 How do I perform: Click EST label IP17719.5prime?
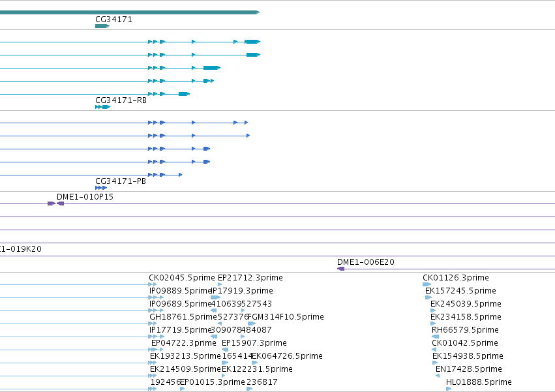[180, 330]
